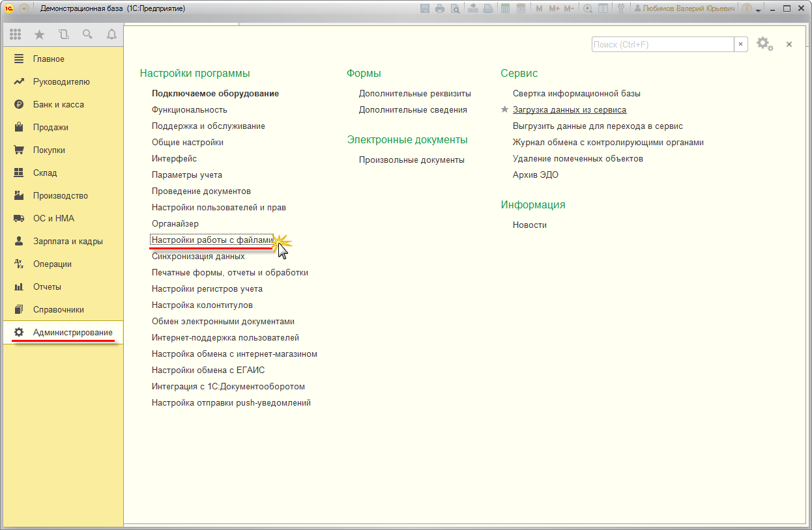Open Свертка информационной базы

(x=577, y=93)
